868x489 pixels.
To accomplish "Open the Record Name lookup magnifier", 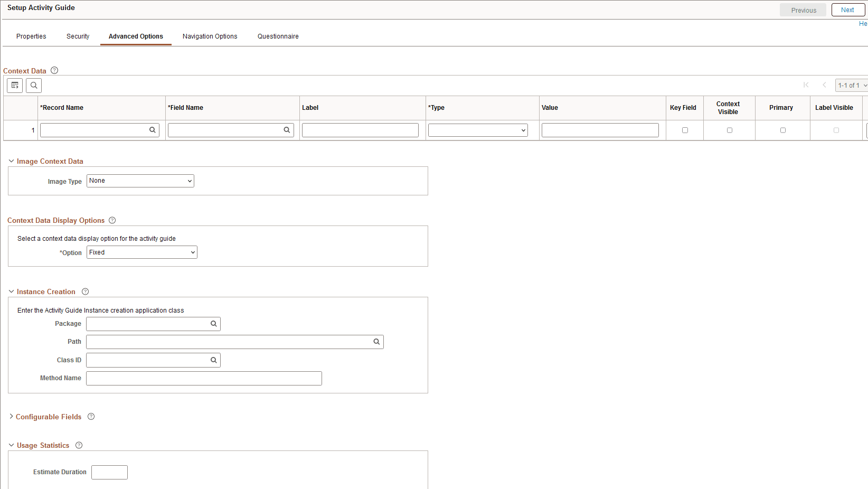I will coord(152,130).
